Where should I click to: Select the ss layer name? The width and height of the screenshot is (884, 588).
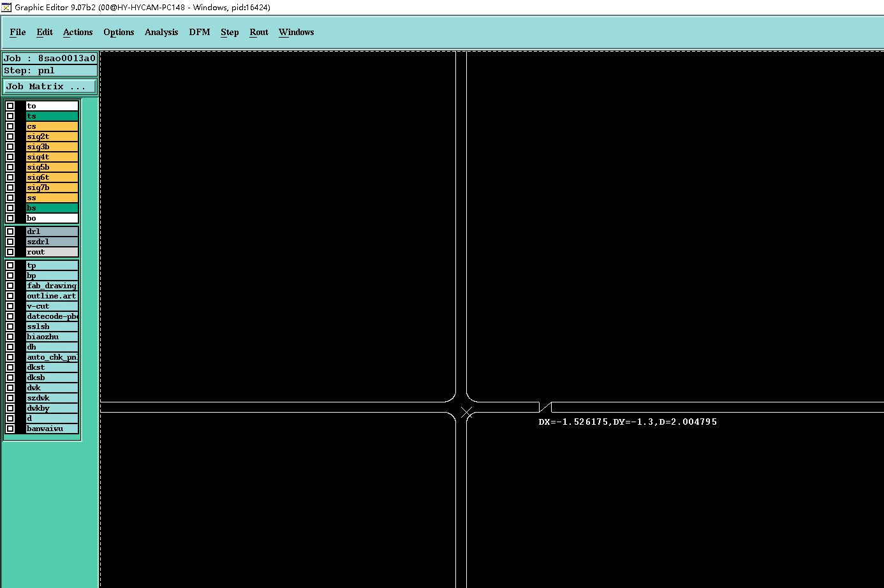[x=52, y=198]
